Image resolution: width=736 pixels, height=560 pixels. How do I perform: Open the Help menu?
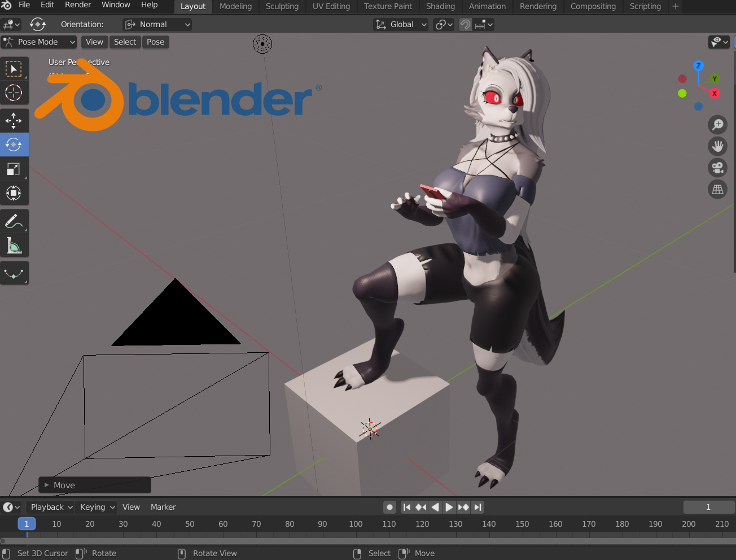[149, 5]
